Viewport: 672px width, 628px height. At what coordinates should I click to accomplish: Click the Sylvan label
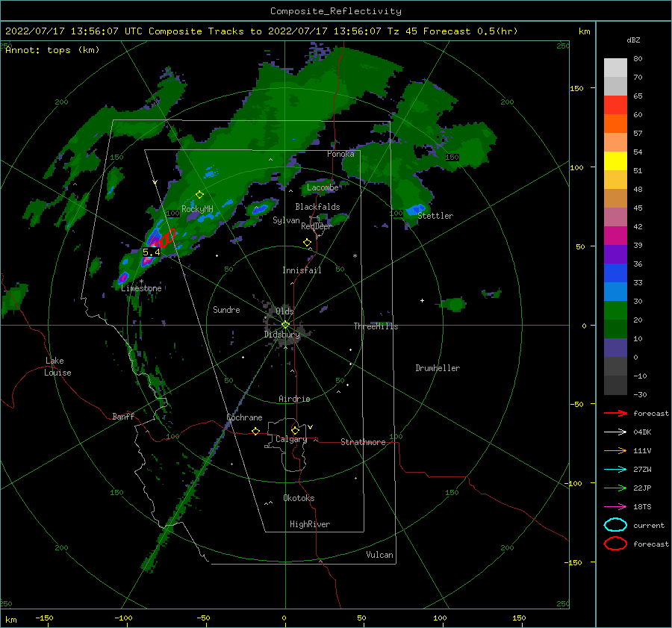pos(286,221)
